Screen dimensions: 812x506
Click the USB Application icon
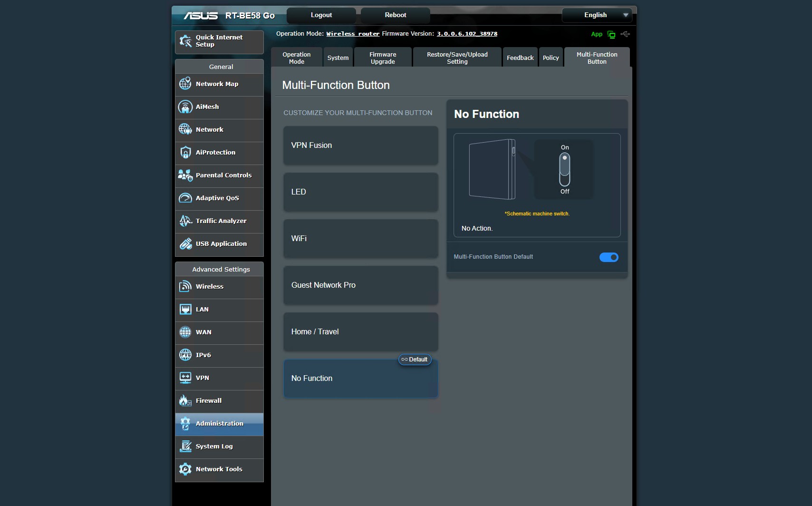pyautogui.click(x=185, y=243)
